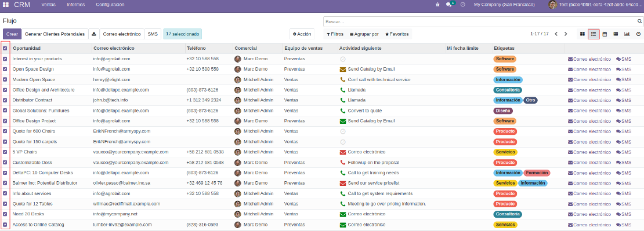Screen dimensions: 644x231
Task: Click the download export icon button
Action: [93, 34]
